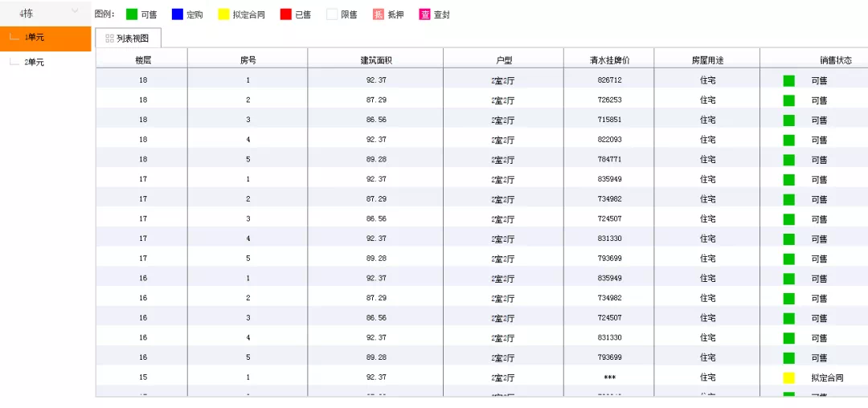Screen dimensions: 868x408
Task: Click area 92.37 in floor 15 row
Action: 376,377
